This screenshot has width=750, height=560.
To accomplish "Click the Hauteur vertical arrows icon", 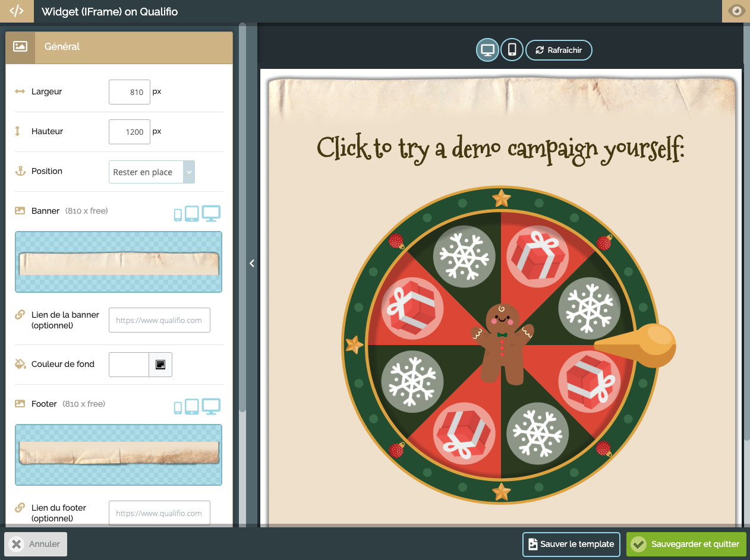I will click(x=18, y=131).
